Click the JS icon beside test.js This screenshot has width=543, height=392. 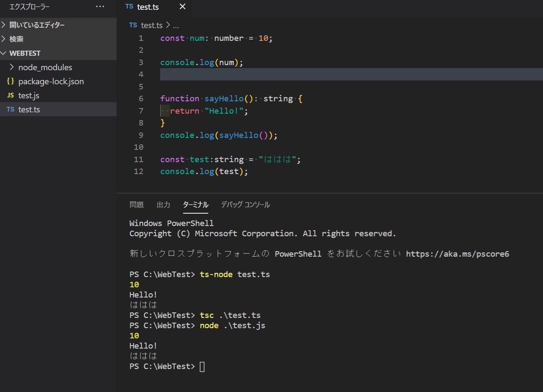pyautogui.click(x=11, y=95)
